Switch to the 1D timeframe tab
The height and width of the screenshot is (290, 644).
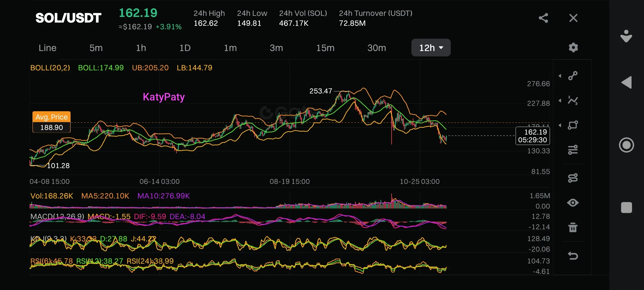[x=185, y=48]
